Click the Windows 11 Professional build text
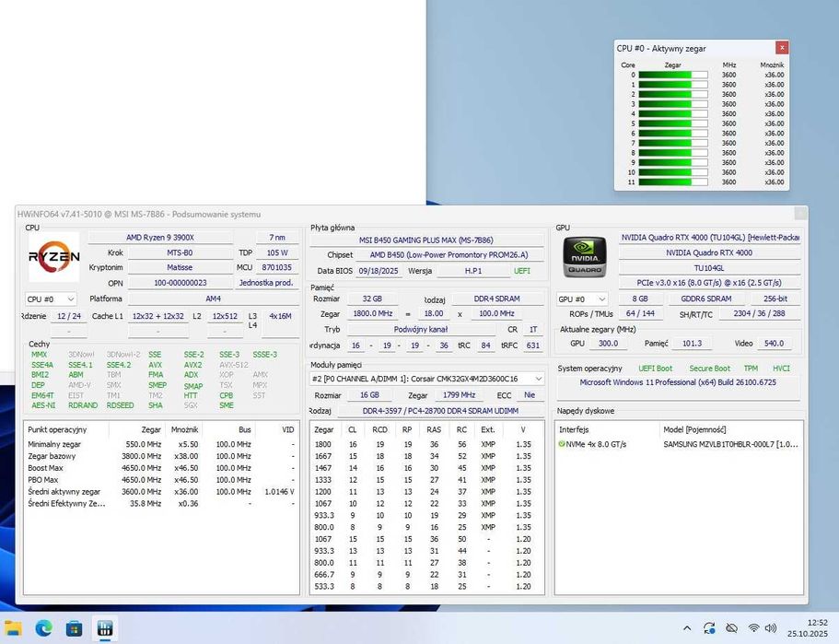Screen dimensions: 839x644 click(x=678, y=382)
